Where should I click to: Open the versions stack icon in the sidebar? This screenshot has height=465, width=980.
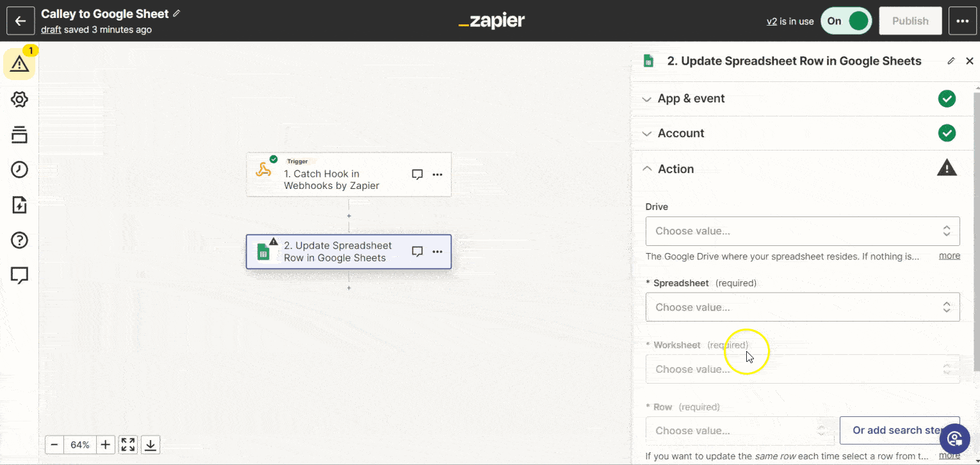[x=19, y=135]
